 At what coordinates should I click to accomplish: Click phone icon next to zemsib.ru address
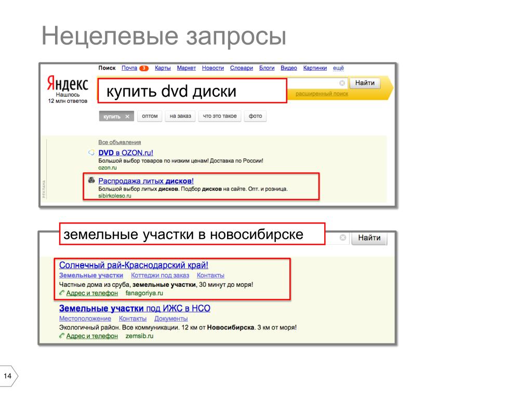pos(62,336)
